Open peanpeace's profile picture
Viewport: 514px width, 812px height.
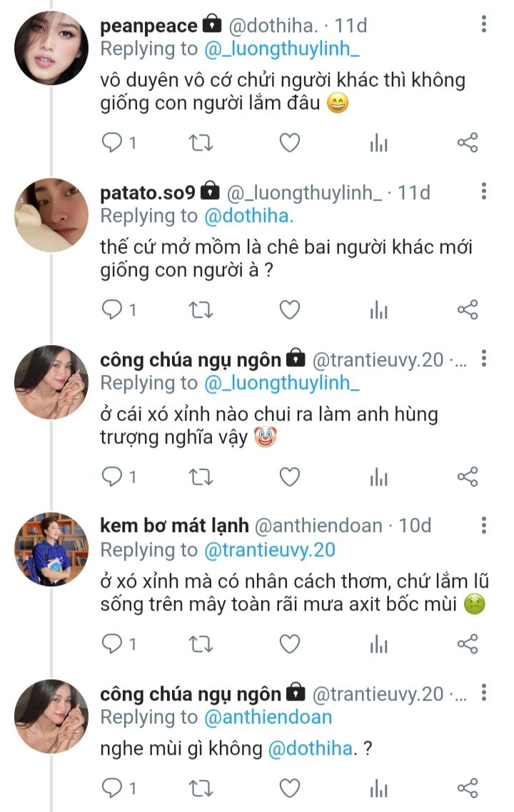tap(51, 49)
